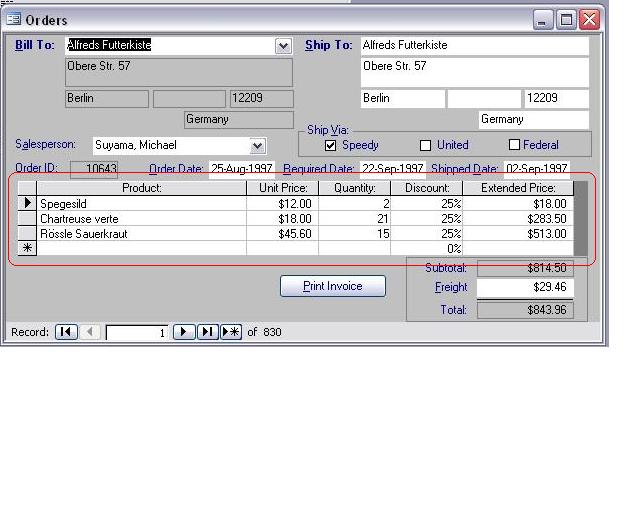
Task: Click the Orders form title icon
Action: 14,19
